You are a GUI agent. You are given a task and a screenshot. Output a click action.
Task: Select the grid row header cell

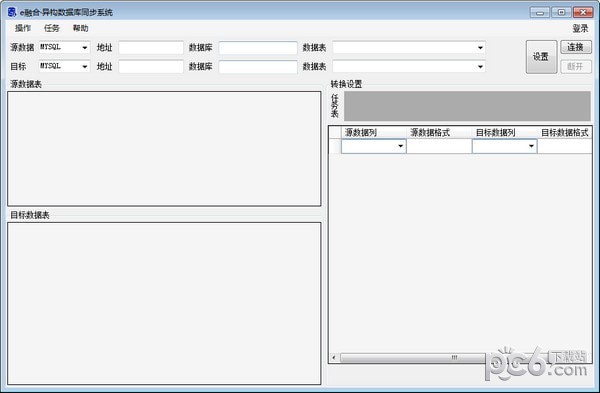click(x=335, y=146)
